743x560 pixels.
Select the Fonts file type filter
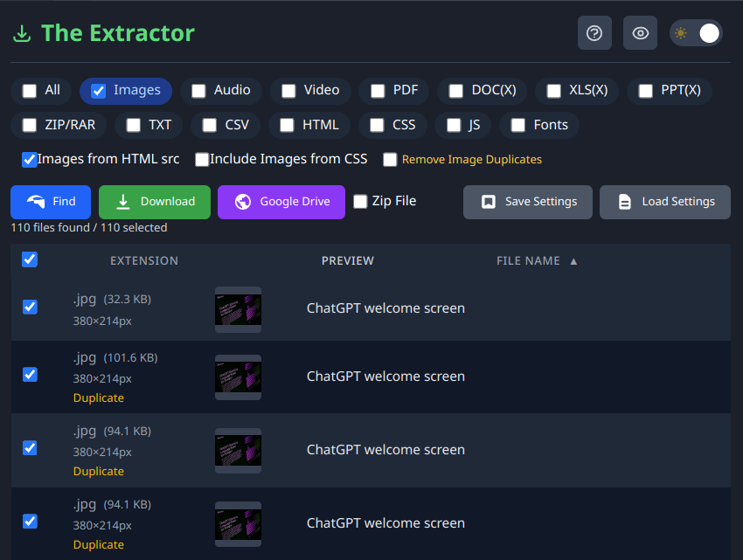(x=539, y=125)
